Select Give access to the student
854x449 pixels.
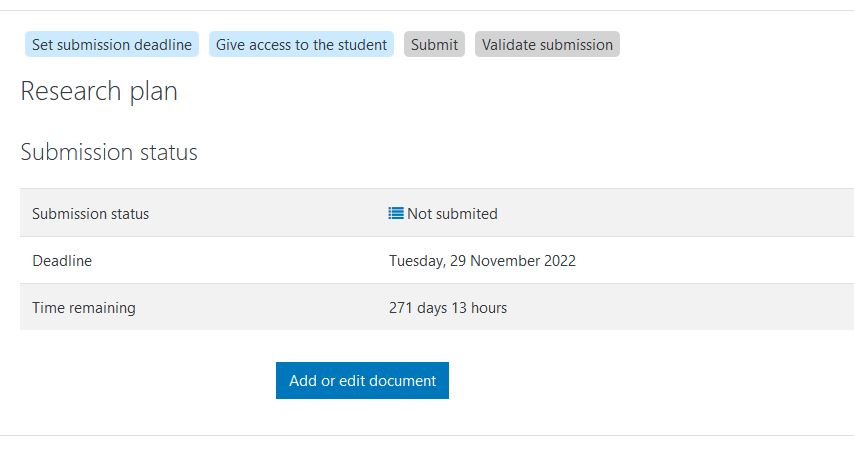(302, 45)
